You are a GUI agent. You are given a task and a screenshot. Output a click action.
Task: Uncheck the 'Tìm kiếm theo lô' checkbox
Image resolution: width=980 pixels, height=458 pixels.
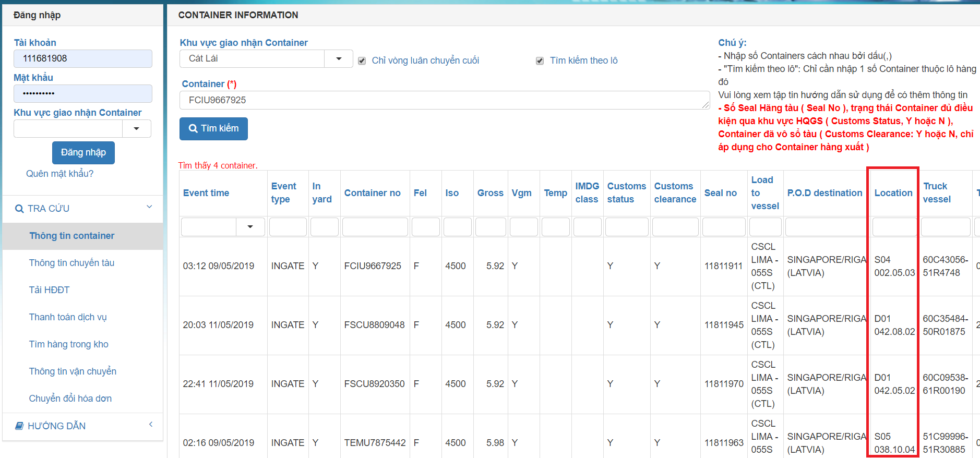[x=540, y=61]
